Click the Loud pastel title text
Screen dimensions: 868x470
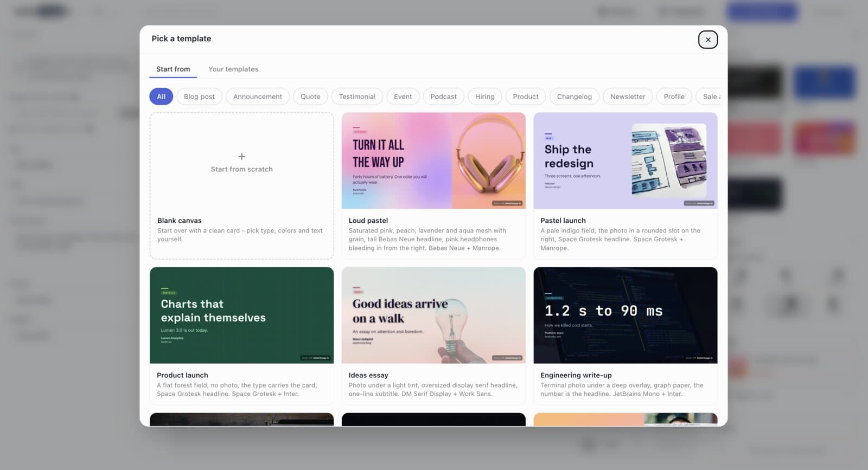click(368, 221)
